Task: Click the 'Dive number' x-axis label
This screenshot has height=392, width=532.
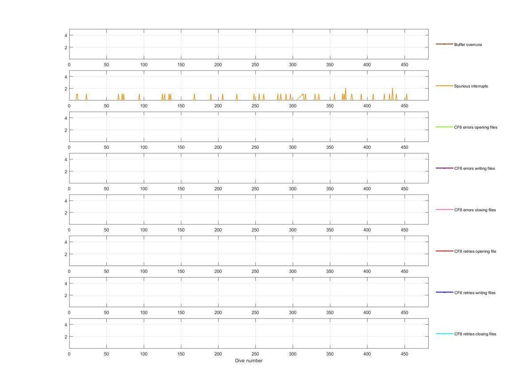Action: tap(249, 361)
